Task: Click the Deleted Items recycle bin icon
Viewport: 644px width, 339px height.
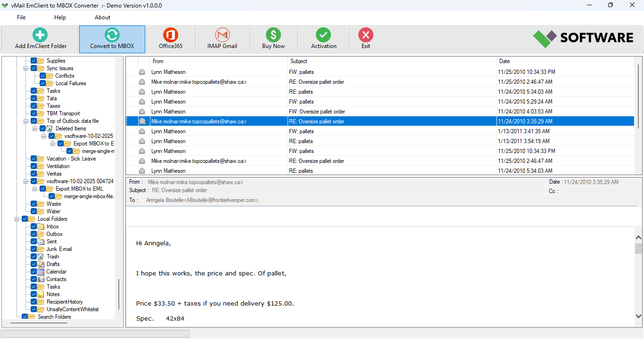Action: click(50, 129)
